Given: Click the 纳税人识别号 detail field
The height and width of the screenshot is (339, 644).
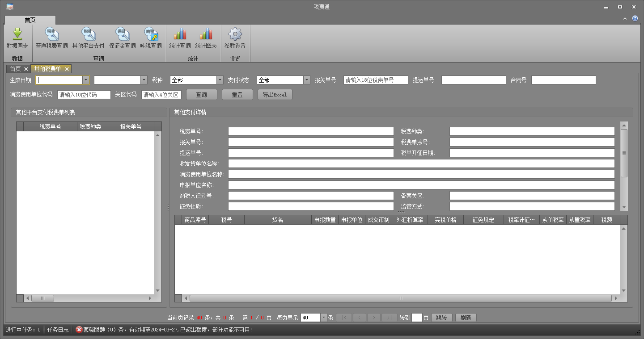Looking at the screenshot, I should (x=311, y=196).
